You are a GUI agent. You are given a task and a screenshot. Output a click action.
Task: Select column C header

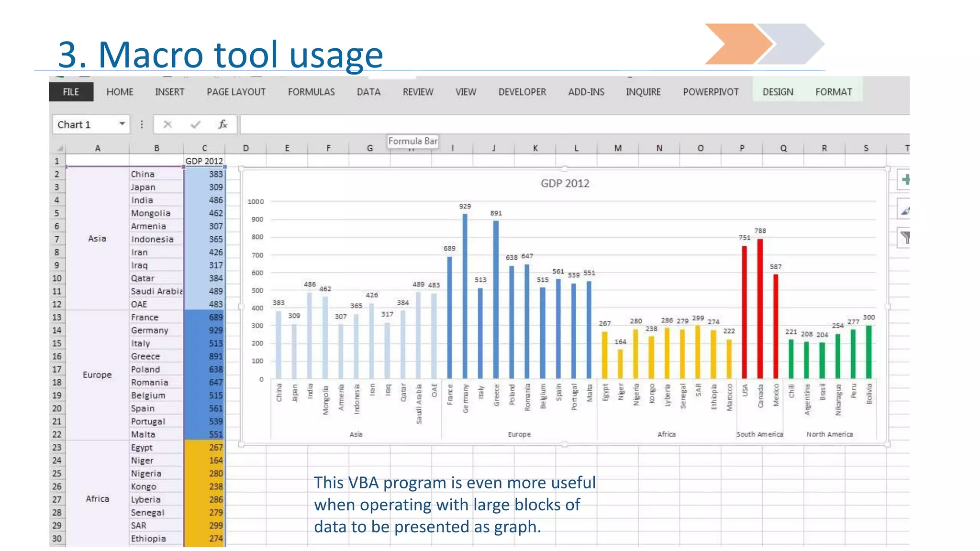point(204,148)
